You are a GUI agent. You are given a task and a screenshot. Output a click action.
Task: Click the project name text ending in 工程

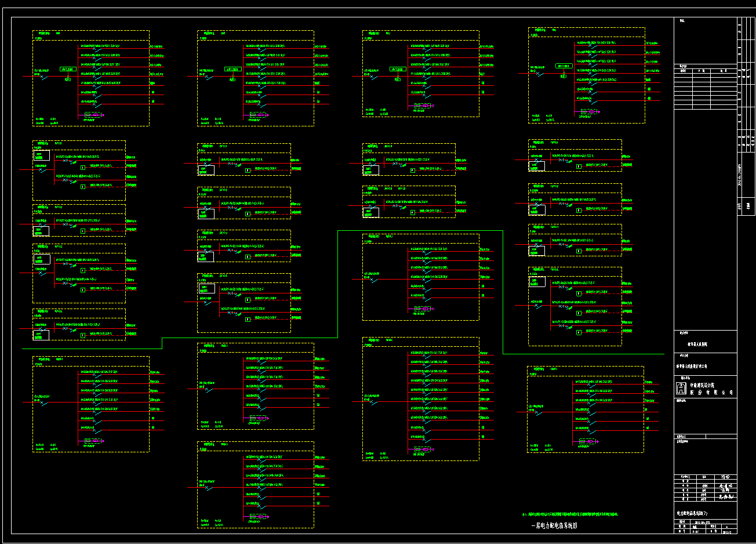[692, 366]
